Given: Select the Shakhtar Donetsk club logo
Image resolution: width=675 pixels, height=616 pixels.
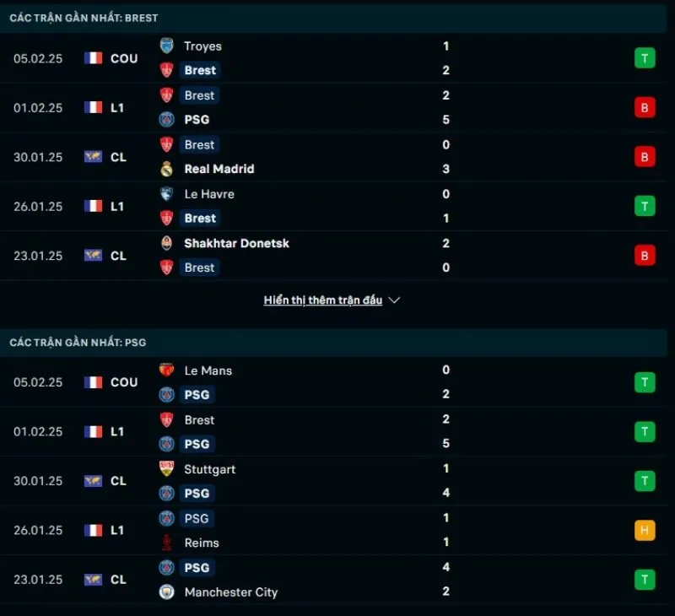Looking at the screenshot, I should coord(167,243).
